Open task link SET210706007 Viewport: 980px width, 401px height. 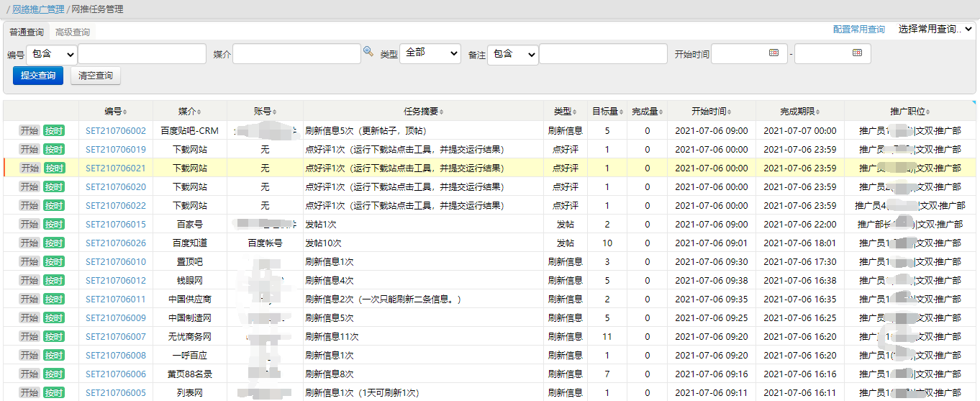[116, 337]
